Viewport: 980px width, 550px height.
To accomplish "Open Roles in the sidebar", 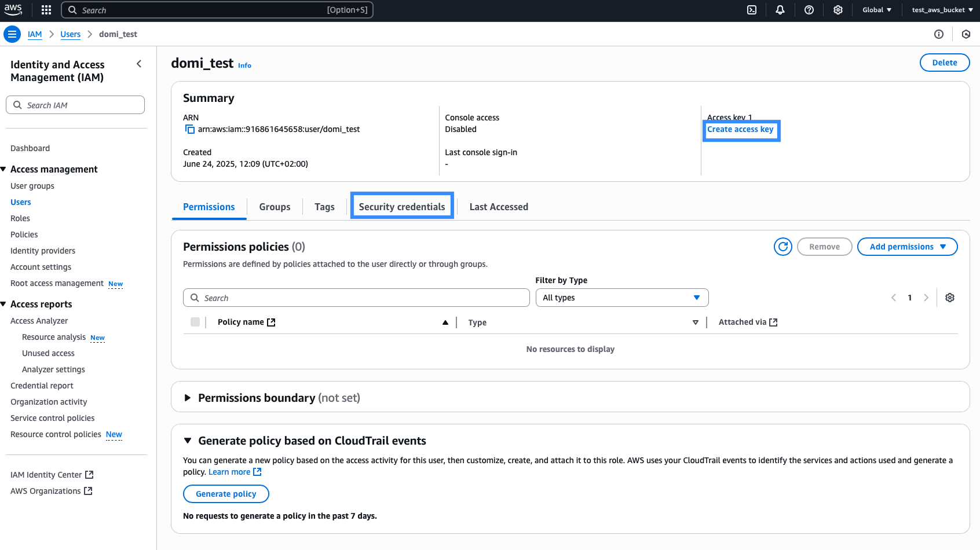I will pos(20,218).
